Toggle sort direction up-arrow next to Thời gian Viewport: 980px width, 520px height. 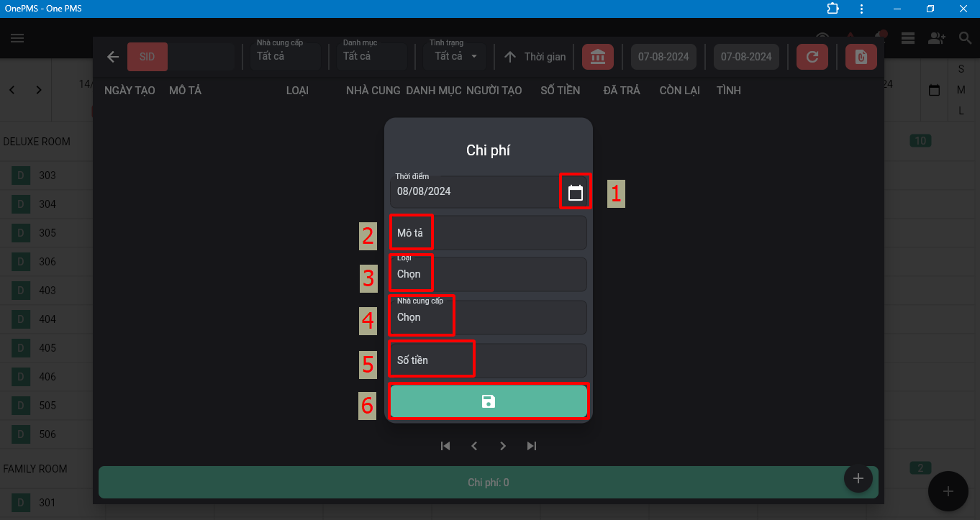coord(510,57)
